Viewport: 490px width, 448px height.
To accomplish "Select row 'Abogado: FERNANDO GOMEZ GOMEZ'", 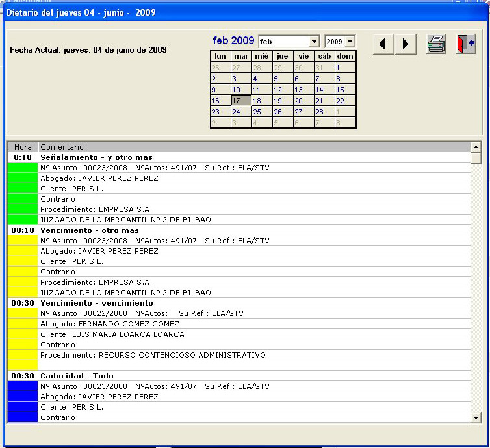I will click(x=109, y=324).
